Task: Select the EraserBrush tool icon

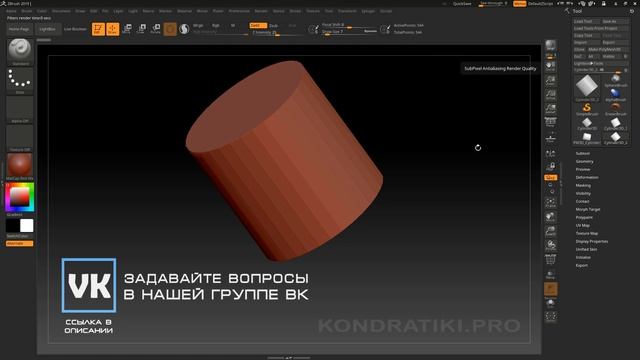Action: coord(616,109)
